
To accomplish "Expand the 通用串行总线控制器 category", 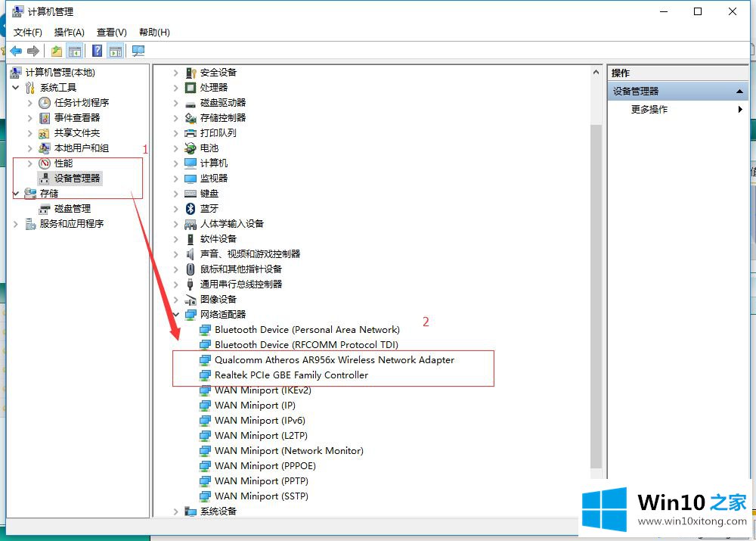I will (x=176, y=284).
